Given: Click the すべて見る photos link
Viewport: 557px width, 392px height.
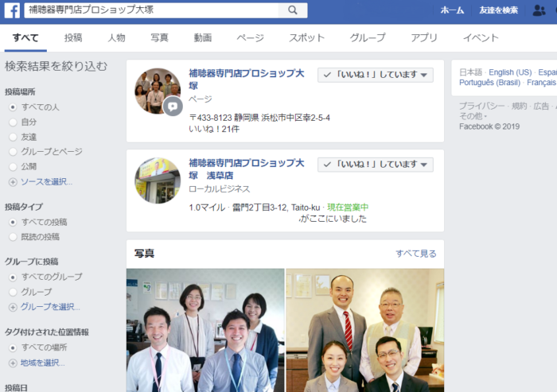Looking at the screenshot, I should [x=416, y=254].
